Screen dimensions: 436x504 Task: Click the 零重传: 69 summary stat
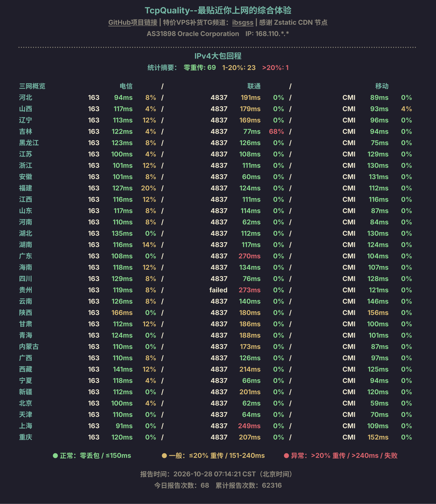pyautogui.click(x=200, y=67)
